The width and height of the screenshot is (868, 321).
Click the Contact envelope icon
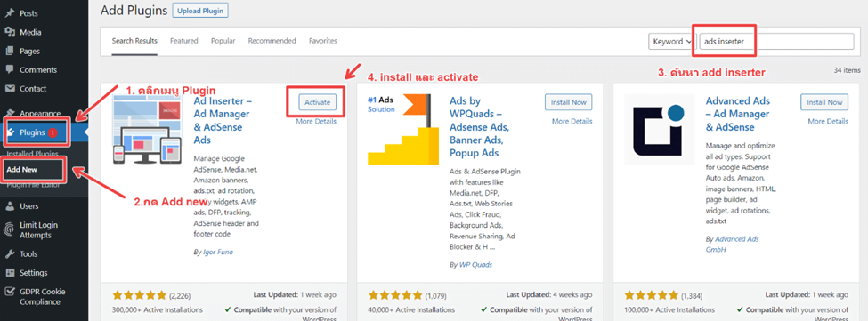10,88
